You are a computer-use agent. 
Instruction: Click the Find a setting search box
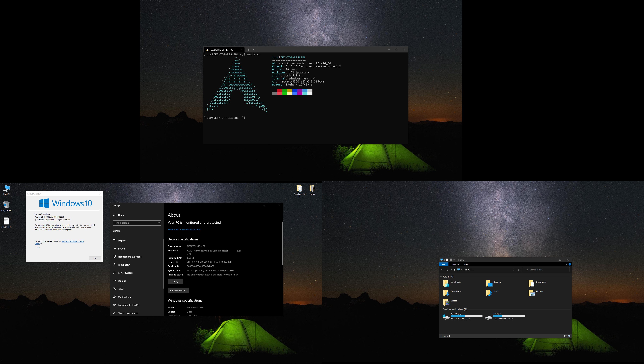(x=135, y=223)
